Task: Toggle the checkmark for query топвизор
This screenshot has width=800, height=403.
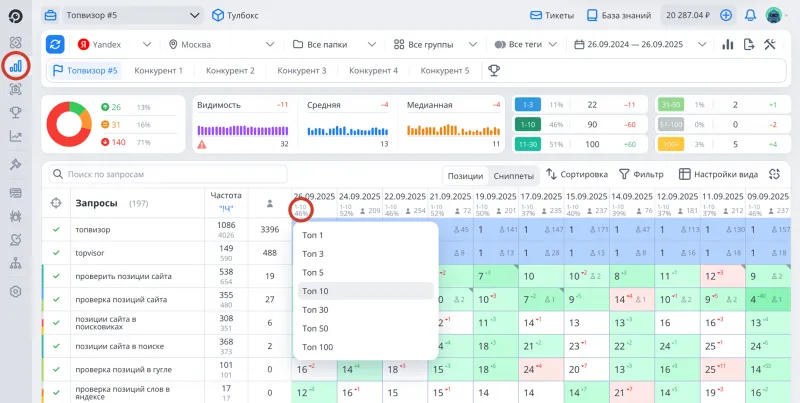Action: tap(55, 229)
